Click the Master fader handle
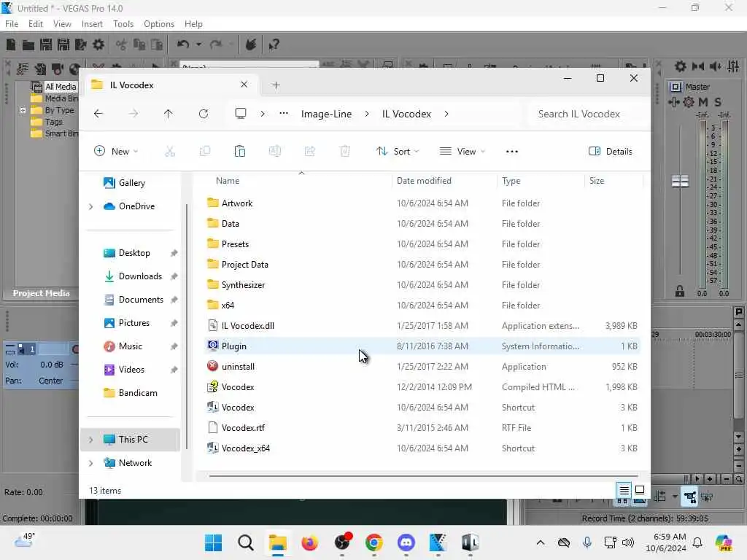 [680, 182]
